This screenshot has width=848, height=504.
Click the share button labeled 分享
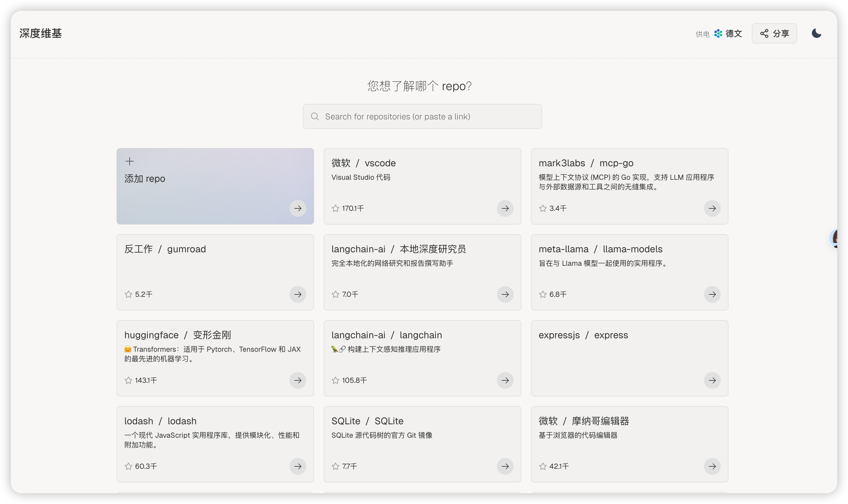774,33
